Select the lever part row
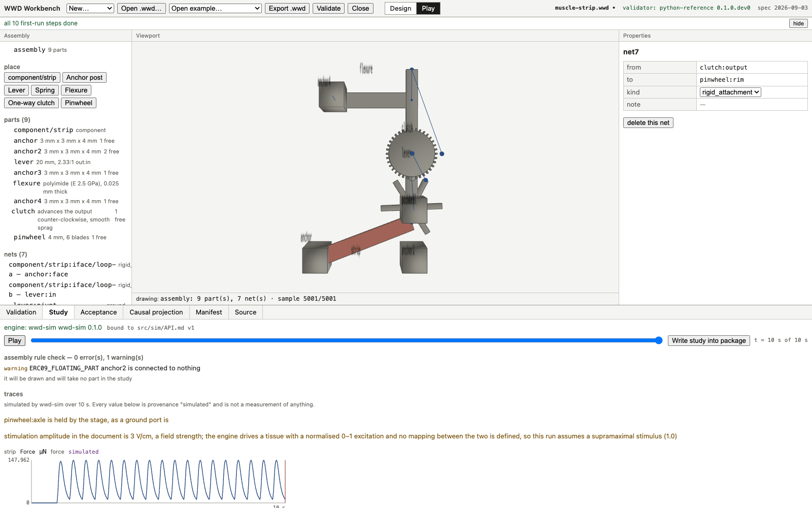812x508 pixels. pyautogui.click(x=66, y=162)
